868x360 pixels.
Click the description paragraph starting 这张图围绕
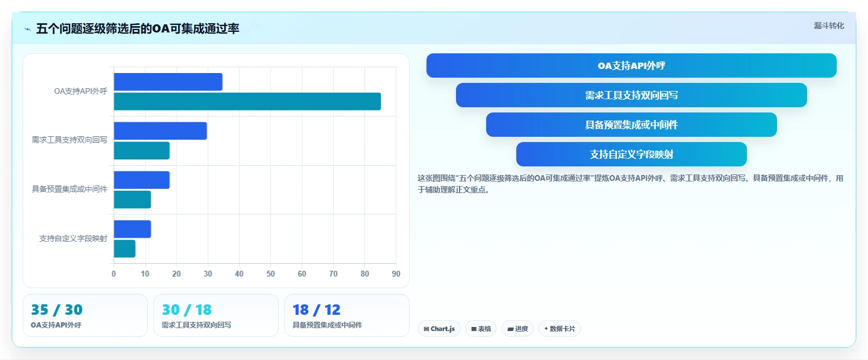click(x=630, y=184)
